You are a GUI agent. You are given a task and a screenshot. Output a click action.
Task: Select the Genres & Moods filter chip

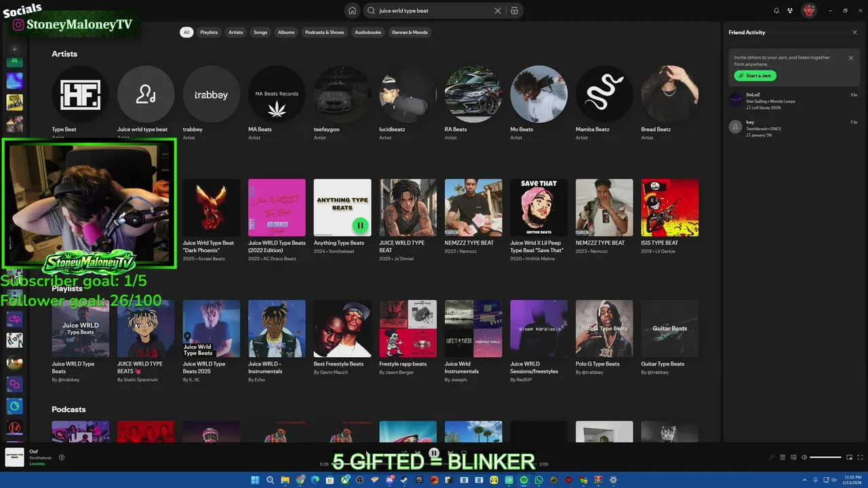(x=410, y=32)
